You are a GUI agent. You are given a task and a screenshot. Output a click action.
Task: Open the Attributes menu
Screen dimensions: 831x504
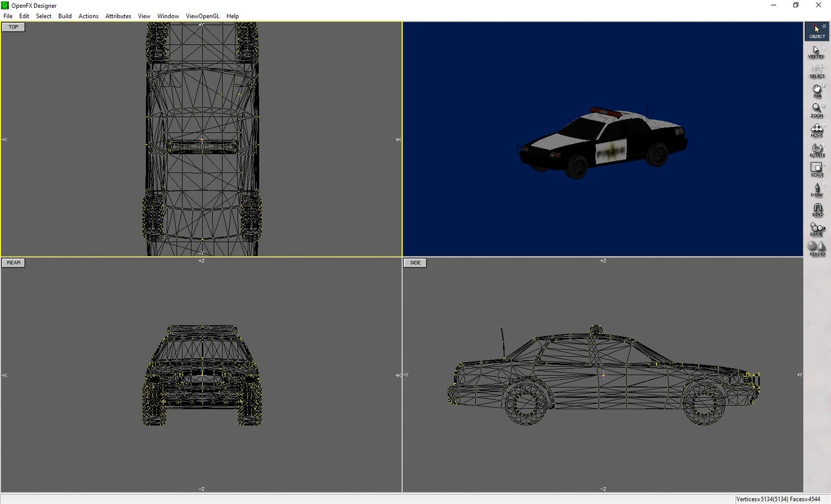pos(118,16)
